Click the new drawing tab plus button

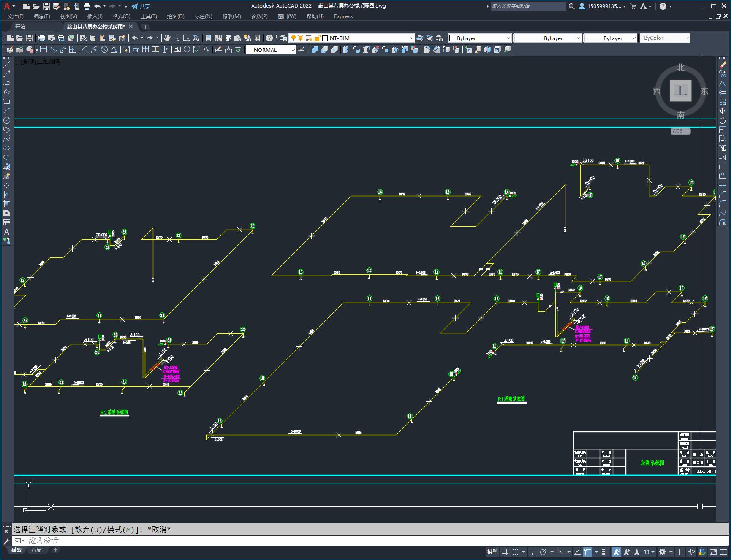click(x=145, y=27)
